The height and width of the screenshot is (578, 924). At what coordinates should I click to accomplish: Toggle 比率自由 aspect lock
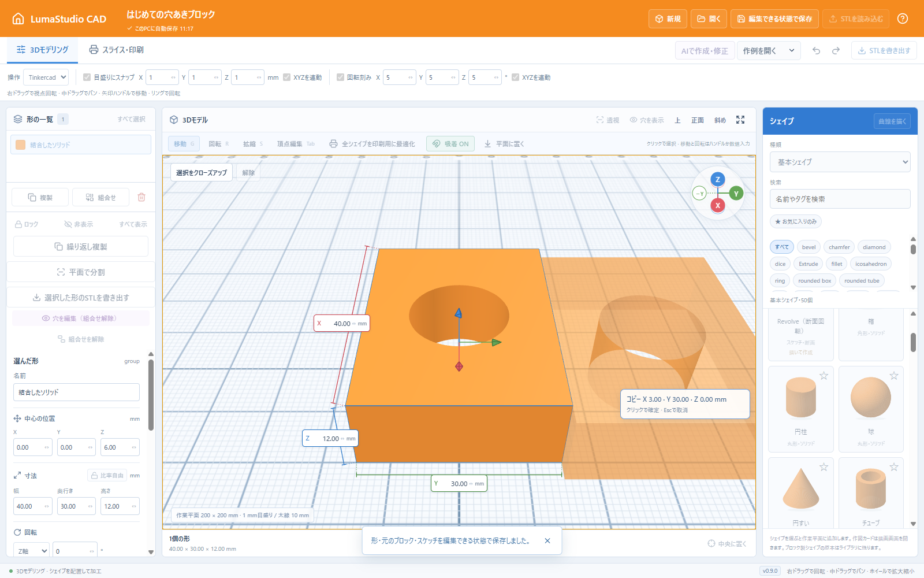coord(107,475)
